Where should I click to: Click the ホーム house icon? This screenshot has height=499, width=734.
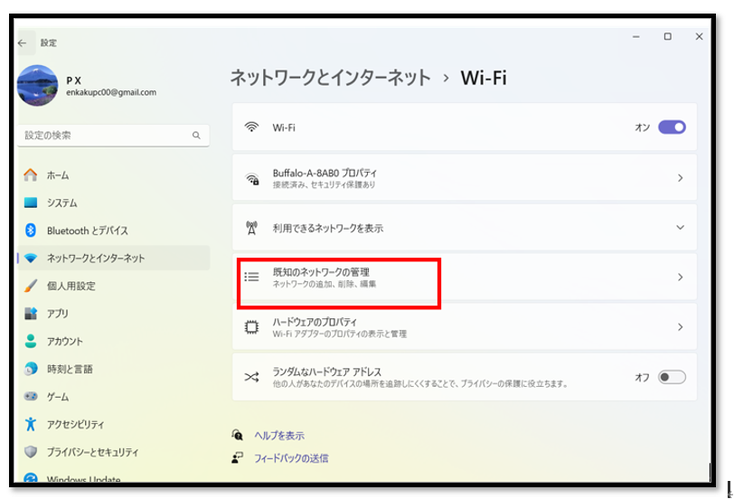[30, 175]
